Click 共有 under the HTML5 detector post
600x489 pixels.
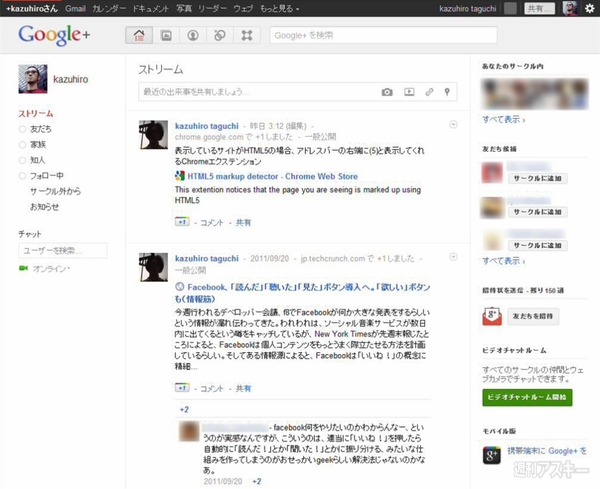pos(243,222)
